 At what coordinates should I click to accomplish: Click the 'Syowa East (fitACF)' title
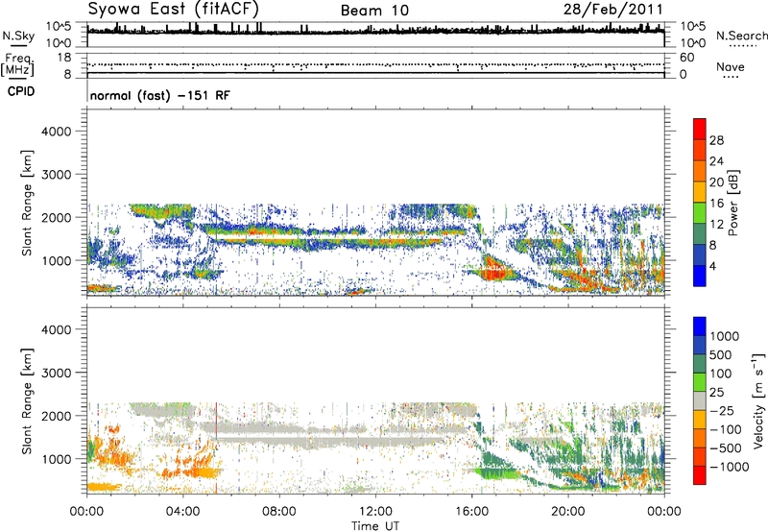coord(174,10)
